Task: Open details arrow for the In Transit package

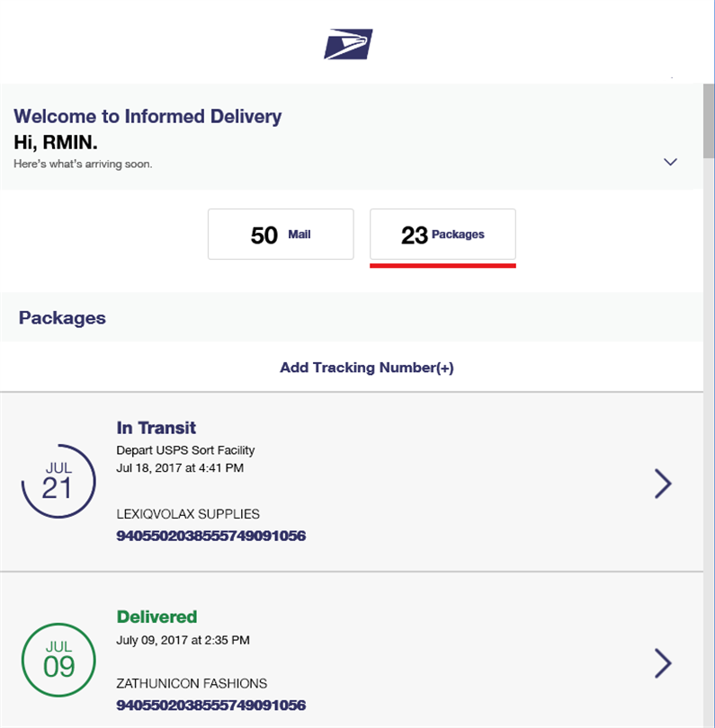Action: click(x=663, y=484)
